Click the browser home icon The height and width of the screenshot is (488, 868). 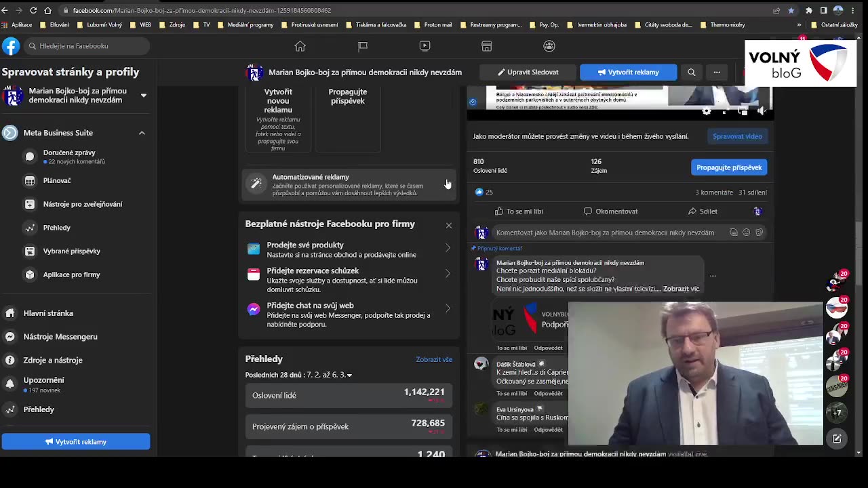click(x=48, y=10)
